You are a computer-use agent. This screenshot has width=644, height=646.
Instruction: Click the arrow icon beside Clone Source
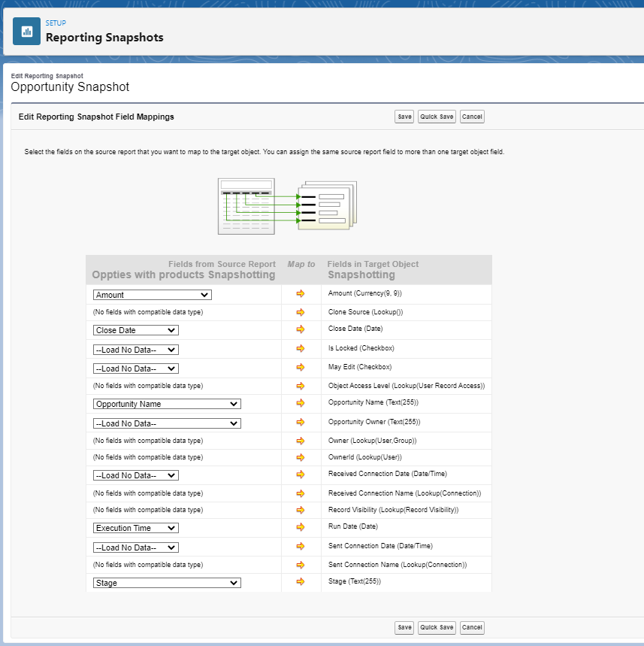pyautogui.click(x=301, y=312)
